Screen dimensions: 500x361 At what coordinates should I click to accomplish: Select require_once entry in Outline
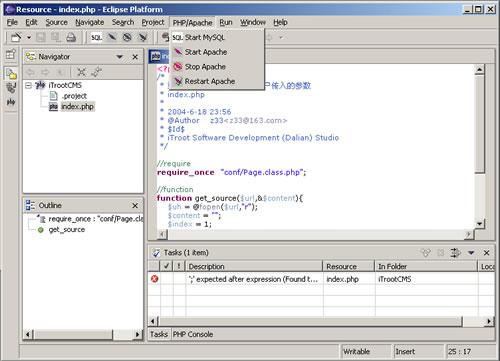[96, 219]
